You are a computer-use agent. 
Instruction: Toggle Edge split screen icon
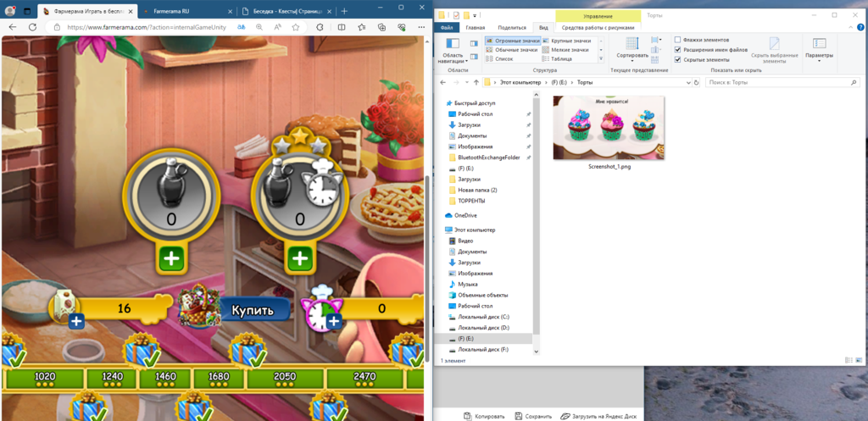tap(342, 26)
